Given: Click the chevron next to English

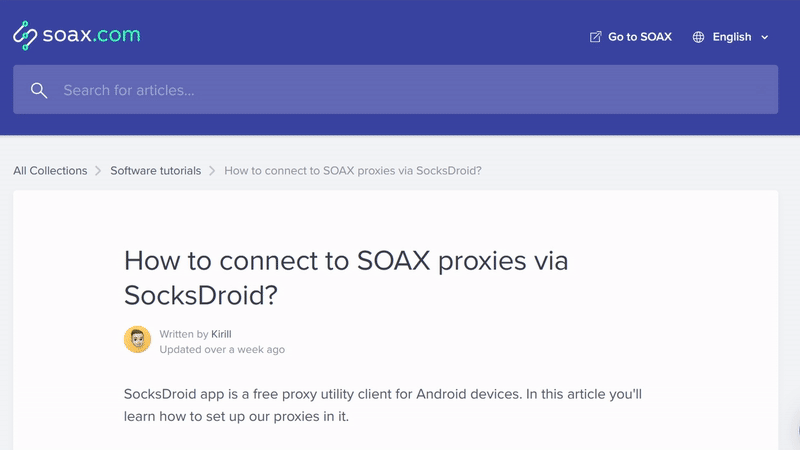Looking at the screenshot, I should tap(764, 37).
